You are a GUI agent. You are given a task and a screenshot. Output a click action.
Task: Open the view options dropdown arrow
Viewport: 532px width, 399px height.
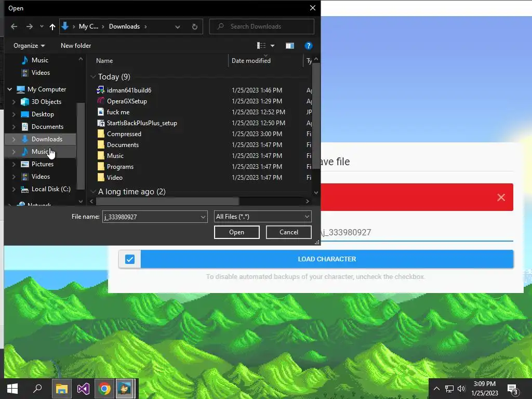point(272,46)
